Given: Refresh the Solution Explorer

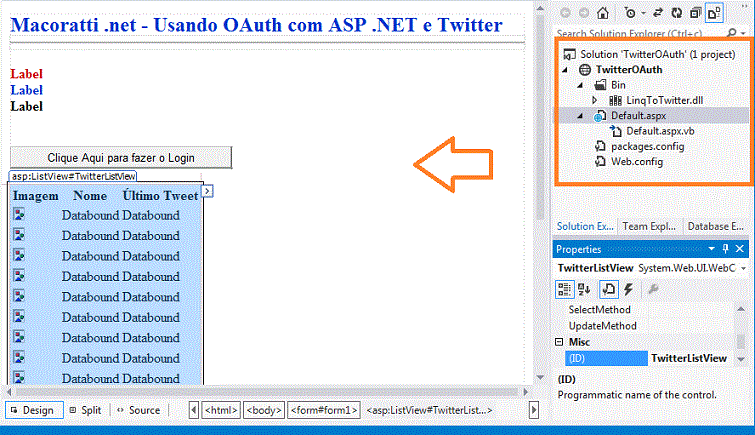Looking at the screenshot, I should 677,13.
